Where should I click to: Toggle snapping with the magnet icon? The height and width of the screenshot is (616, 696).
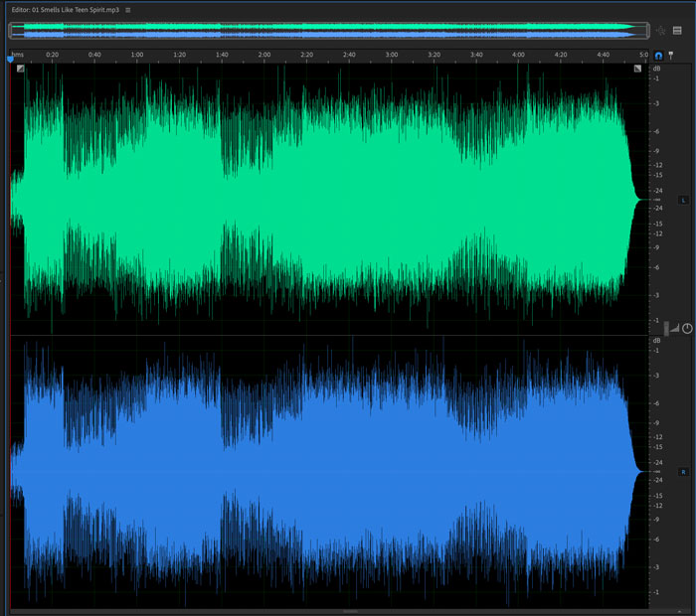(x=658, y=56)
